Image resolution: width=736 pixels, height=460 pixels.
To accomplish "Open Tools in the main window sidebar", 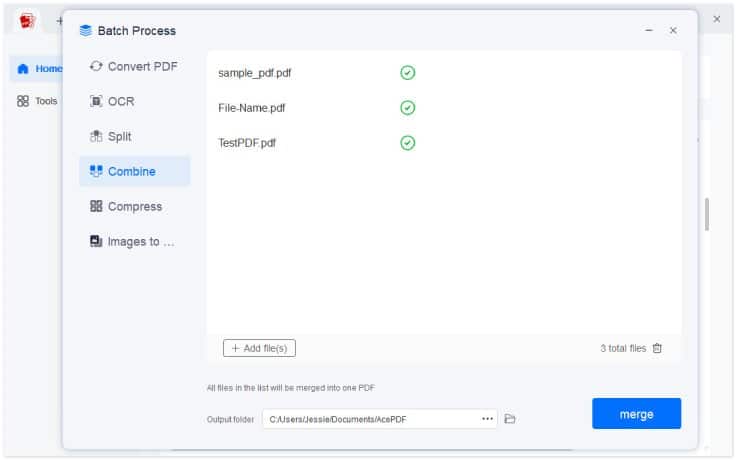I will 37,101.
